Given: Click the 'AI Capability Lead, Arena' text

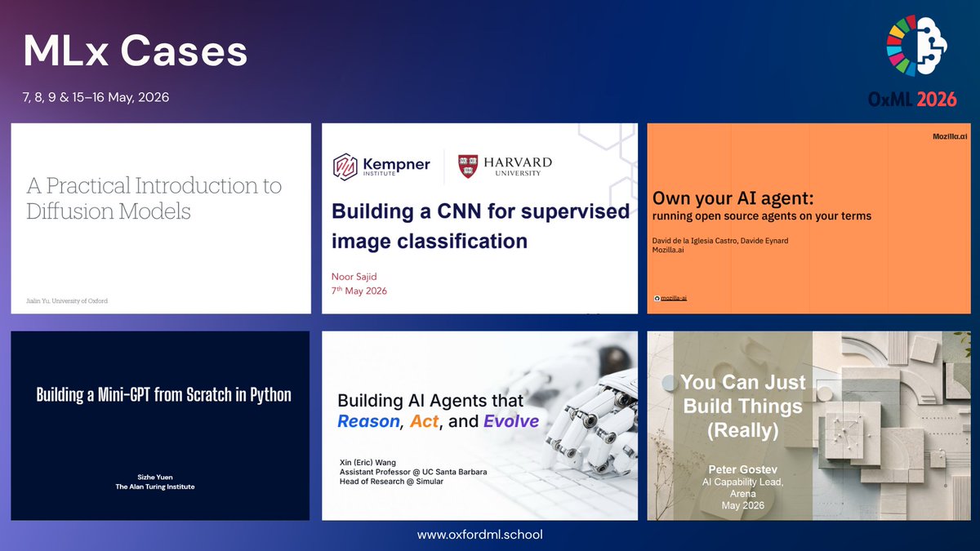Looking at the screenshot, I should pos(742,487).
